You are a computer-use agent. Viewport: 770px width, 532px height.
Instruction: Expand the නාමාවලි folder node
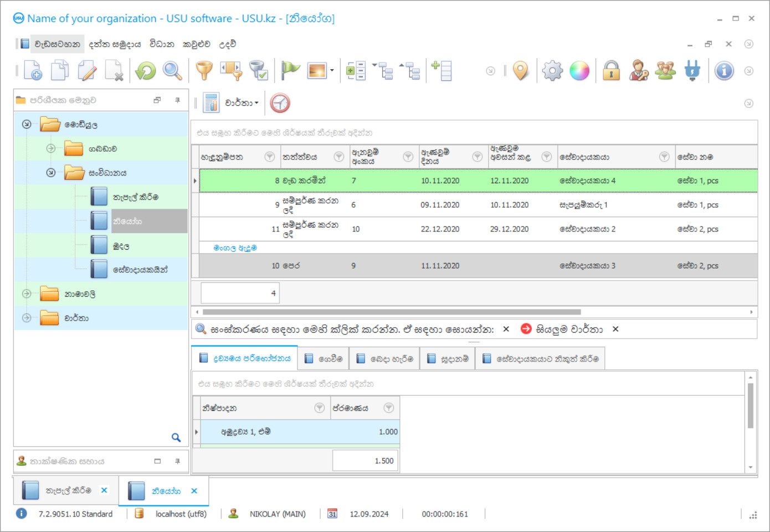click(x=27, y=293)
